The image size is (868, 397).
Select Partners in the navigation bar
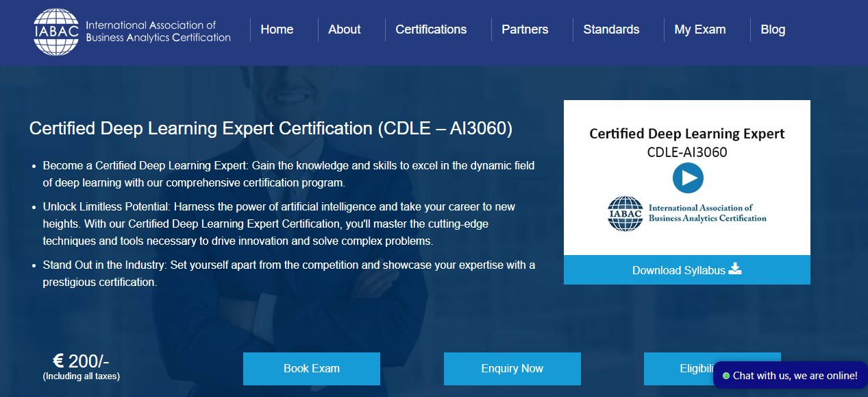point(525,29)
